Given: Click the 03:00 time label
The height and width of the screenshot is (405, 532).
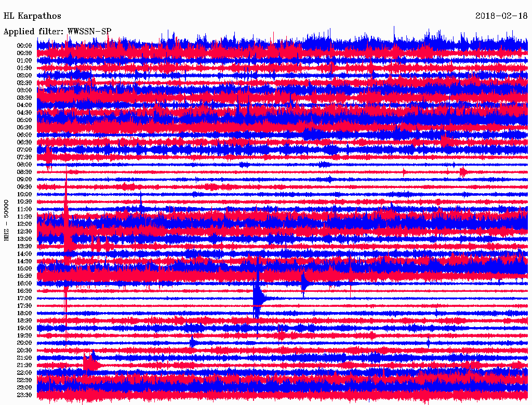Looking at the screenshot, I should point(24,90).
